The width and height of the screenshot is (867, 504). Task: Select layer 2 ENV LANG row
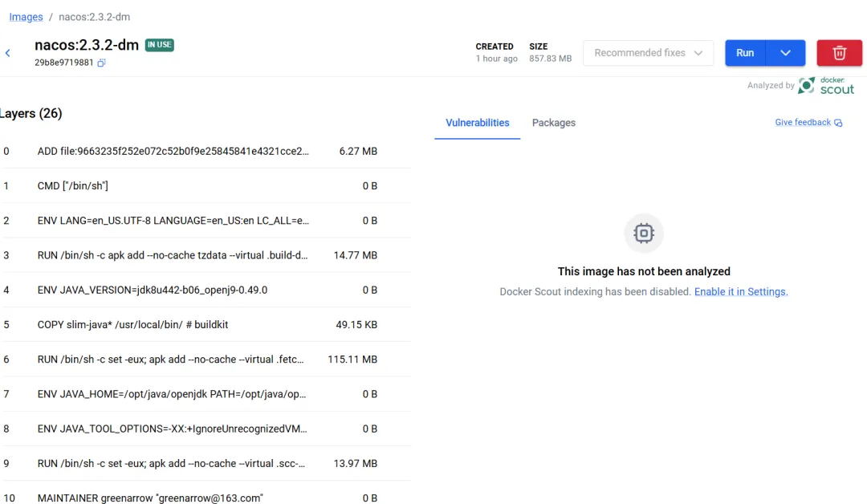point(206,221)
